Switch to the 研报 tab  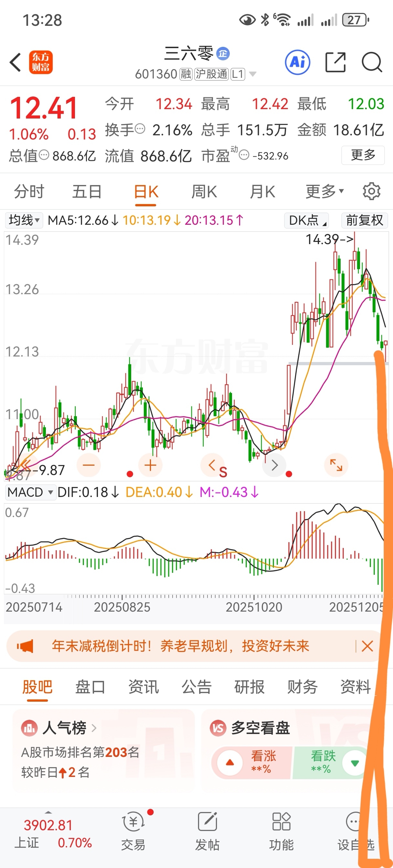point(249,687)
